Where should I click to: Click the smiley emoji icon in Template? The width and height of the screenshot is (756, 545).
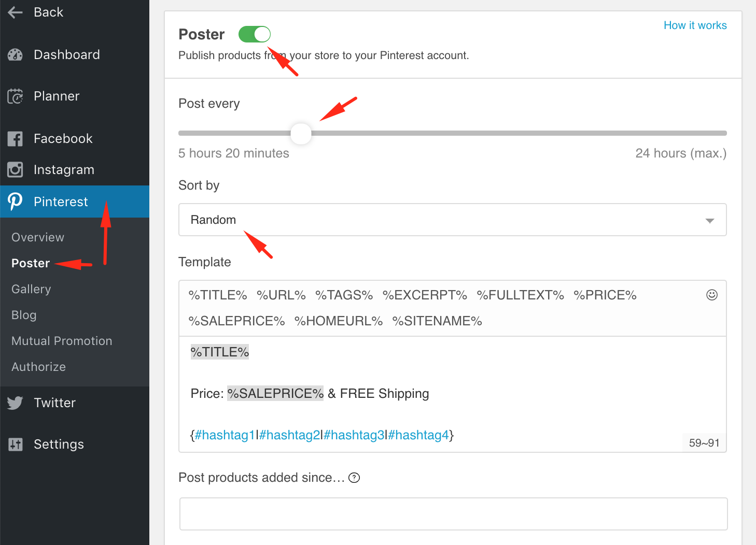click(x=711, y=295)
